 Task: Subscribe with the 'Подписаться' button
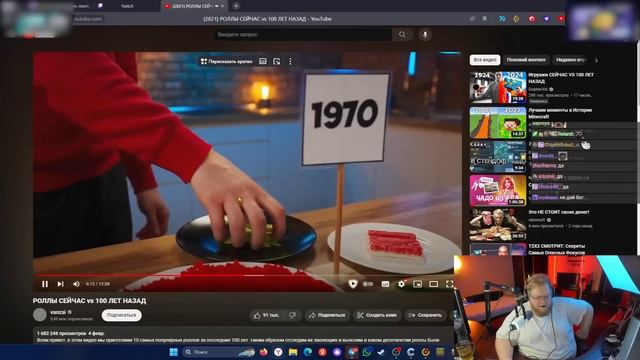[121, 315]
